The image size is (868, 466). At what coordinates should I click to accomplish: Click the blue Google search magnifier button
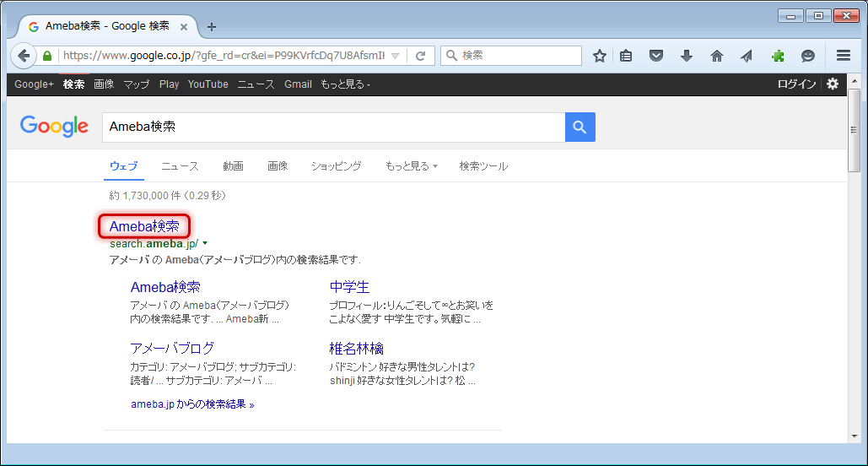(580, 127)
